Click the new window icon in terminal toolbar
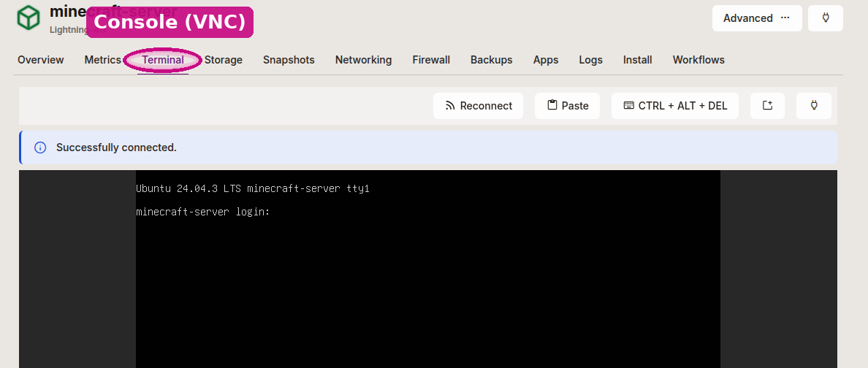 coord(767,106)
